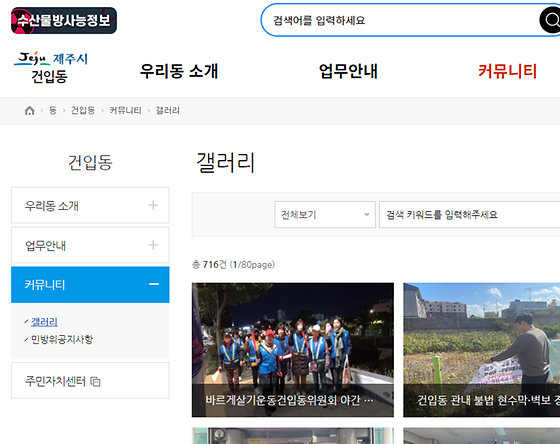
Task: Click 커뮤니티 in the breadcrumb
Action: tap(125, 110)
